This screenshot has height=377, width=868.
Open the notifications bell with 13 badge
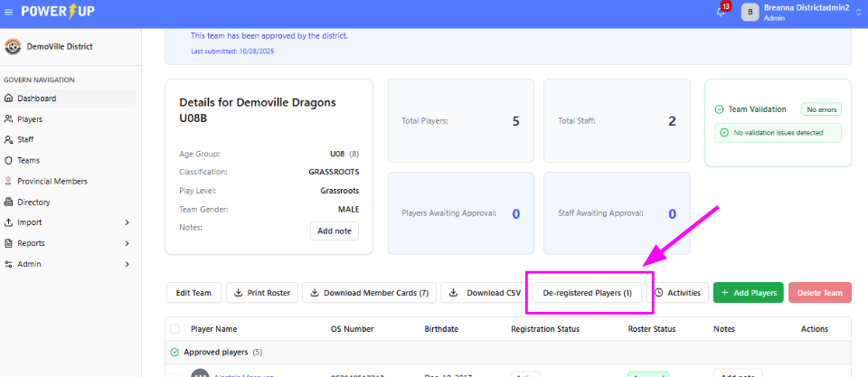coord(721,12)
